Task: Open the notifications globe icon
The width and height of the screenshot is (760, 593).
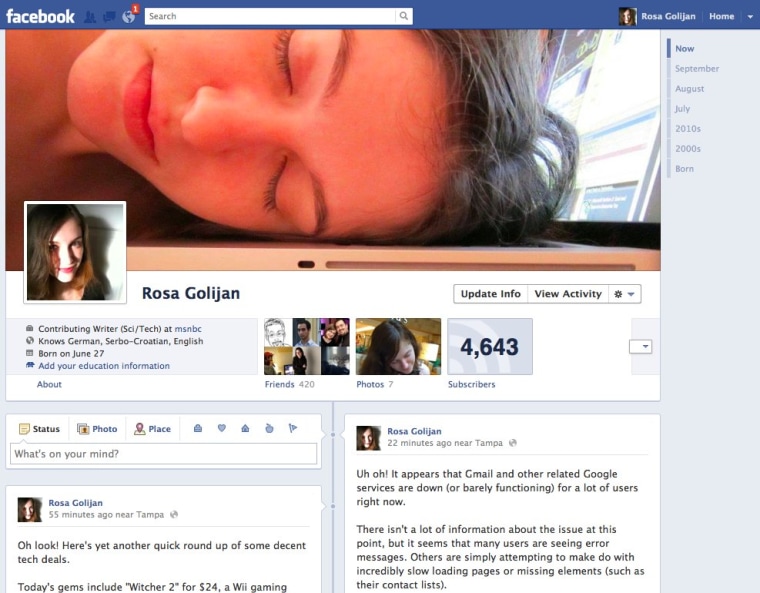Action: coord(128,16)
